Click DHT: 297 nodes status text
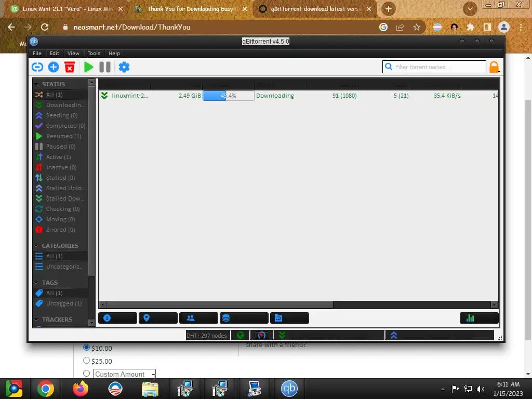Screen dimensions: 532x399 [207, 336]
